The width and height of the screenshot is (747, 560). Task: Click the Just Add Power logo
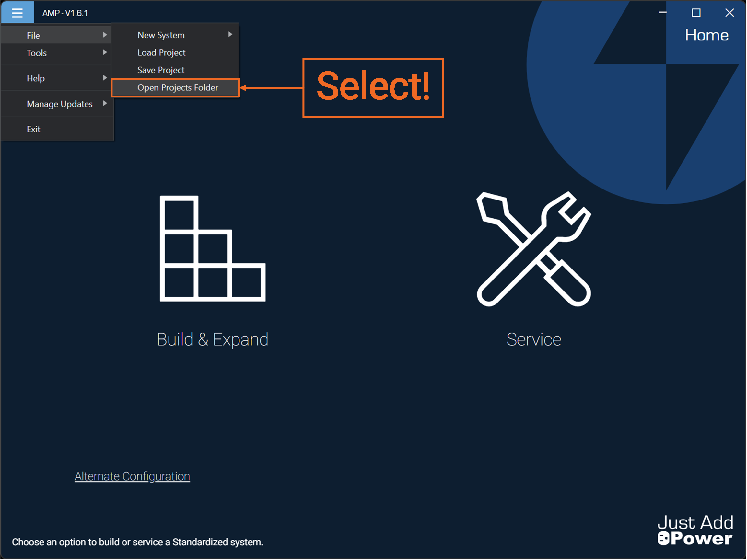point(695,530)
